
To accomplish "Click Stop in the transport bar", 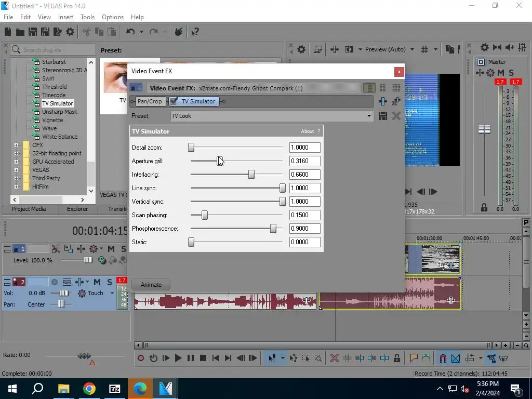I will click(203, 358).
